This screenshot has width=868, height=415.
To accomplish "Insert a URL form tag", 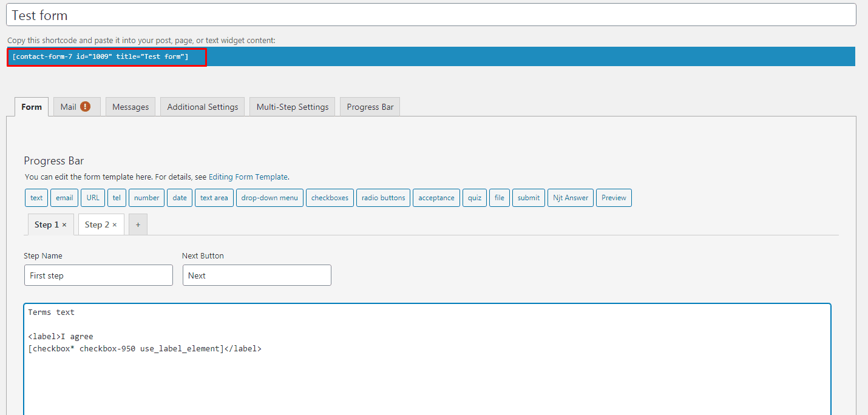I will 93,198.
